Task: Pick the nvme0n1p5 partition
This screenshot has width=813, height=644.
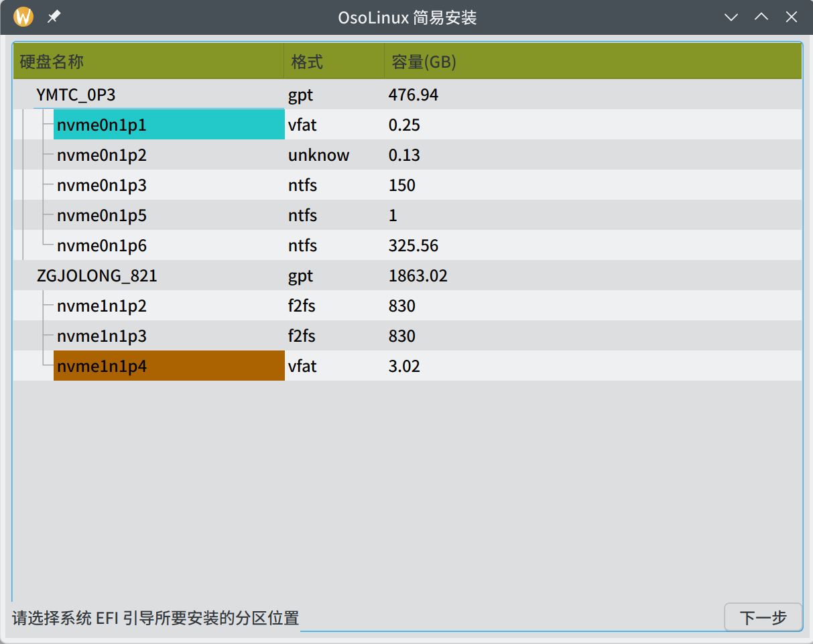Action: coord(101,216)
